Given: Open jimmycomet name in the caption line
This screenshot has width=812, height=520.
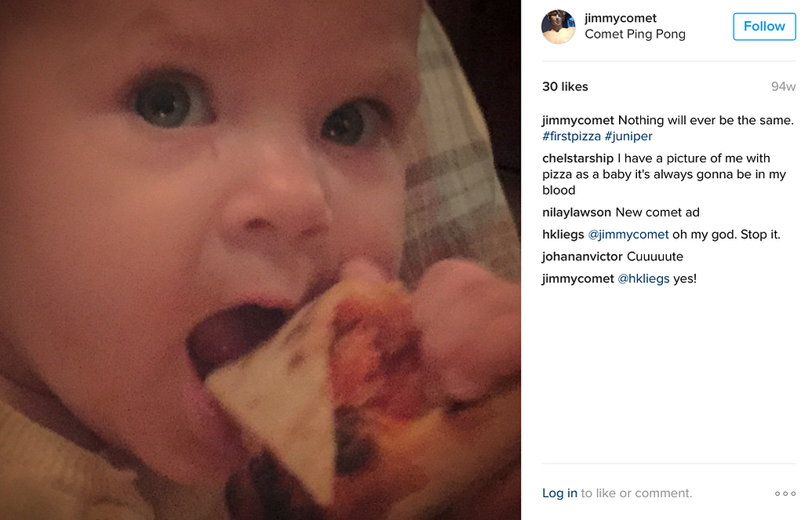Looking at the screenshot, I should (578, 120).
